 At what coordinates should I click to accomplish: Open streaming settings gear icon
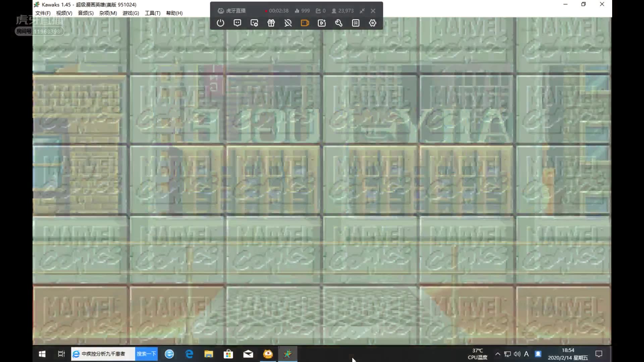point(373,23)
